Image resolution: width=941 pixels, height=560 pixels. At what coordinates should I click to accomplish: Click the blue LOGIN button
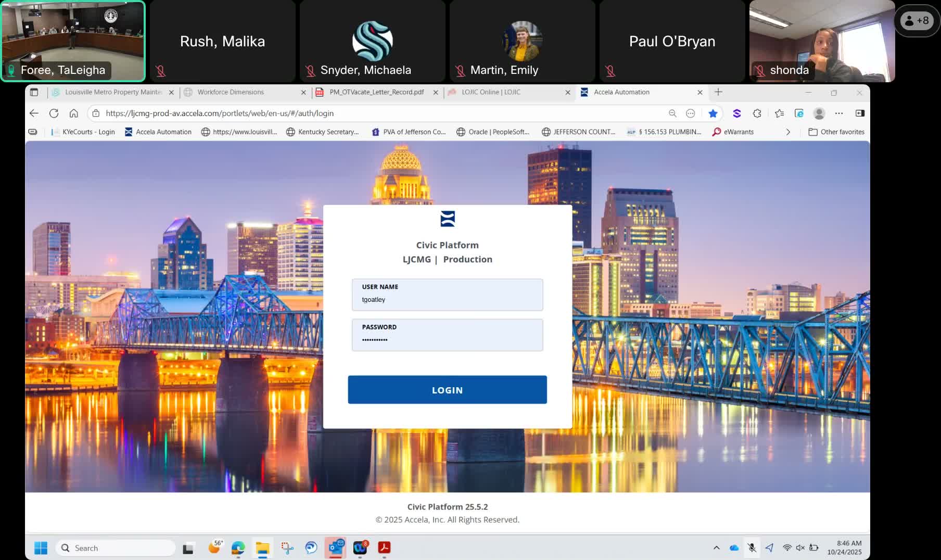[447, 390]
